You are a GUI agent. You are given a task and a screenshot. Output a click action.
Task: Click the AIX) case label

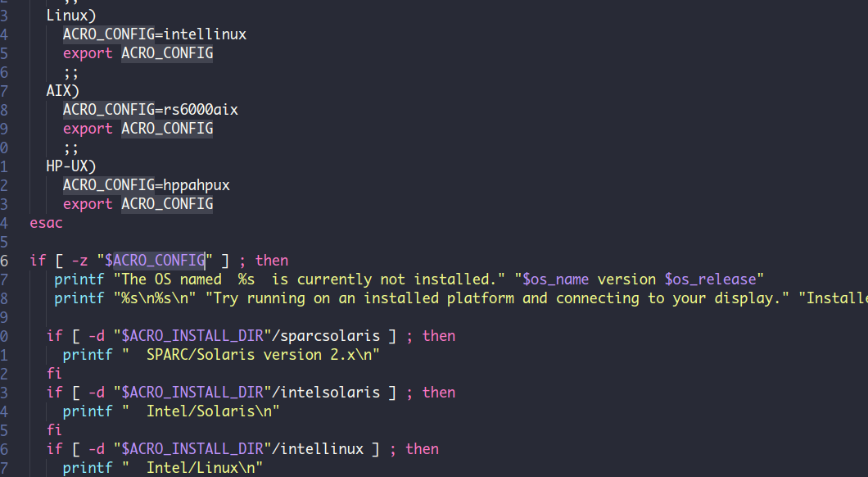(62, 91)
